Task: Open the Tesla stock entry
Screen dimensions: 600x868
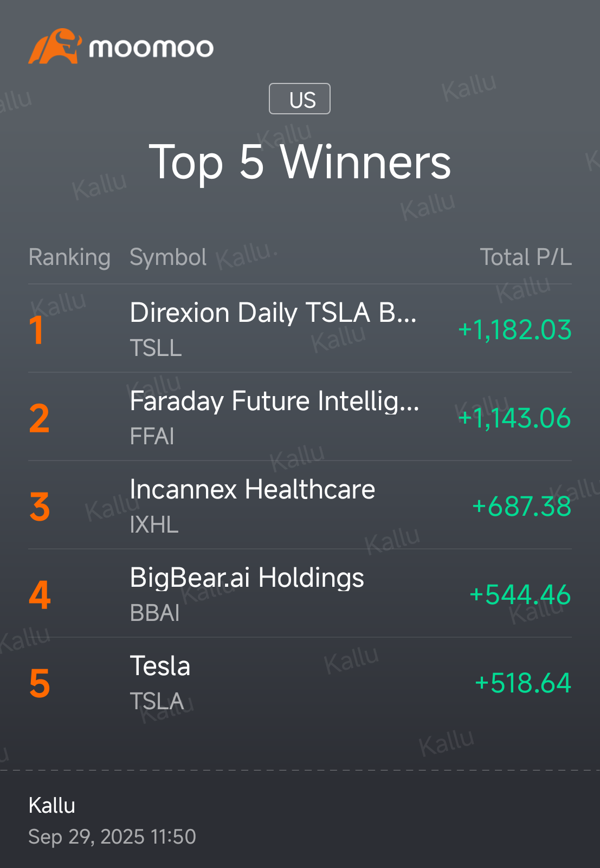Action: coord(300,682)
